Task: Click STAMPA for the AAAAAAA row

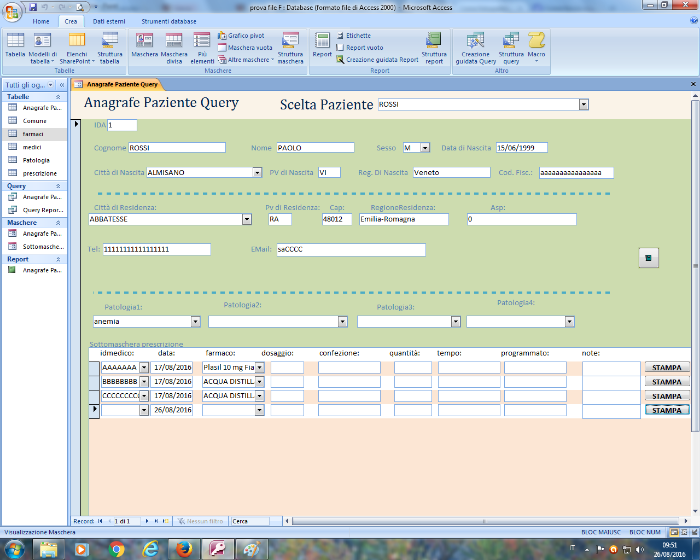Action: pyautogui.click(x=667, y=368)
